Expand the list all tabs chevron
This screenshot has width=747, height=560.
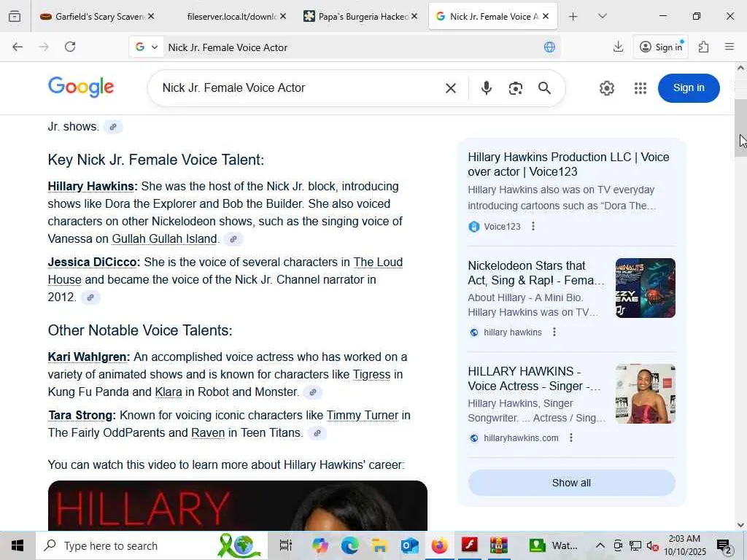click(x=602, y=17)
